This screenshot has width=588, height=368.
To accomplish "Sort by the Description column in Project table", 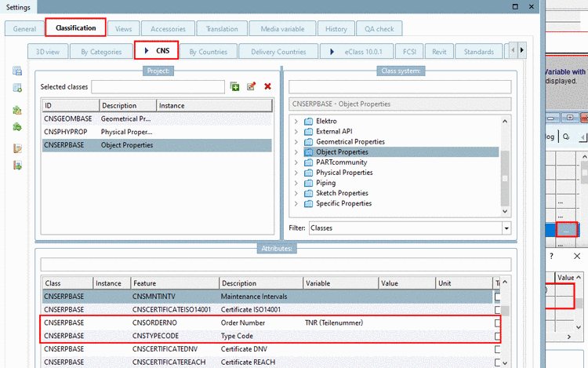I will coord(128,106).
